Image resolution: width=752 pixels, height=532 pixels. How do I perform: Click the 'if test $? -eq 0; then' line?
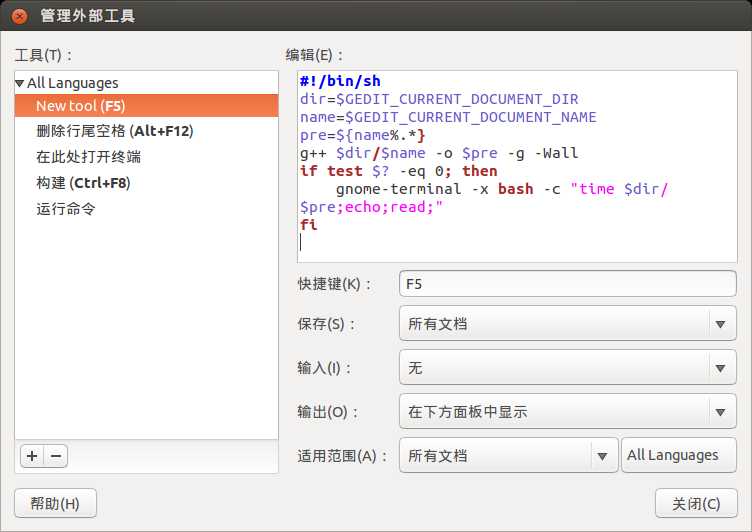(x=399, y=171)
